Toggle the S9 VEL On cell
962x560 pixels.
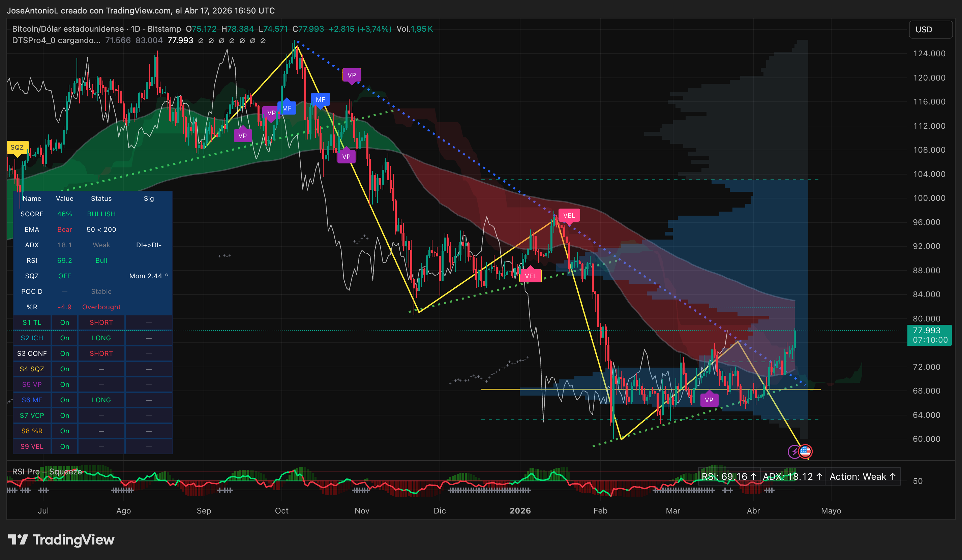click(x=64, y=447)
